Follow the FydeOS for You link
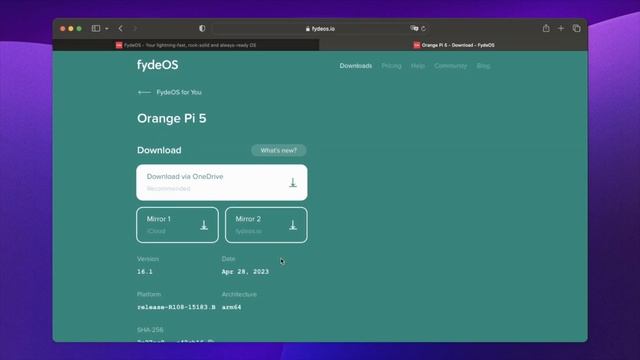Screen dimensions: 640x360 coord(179,92)
